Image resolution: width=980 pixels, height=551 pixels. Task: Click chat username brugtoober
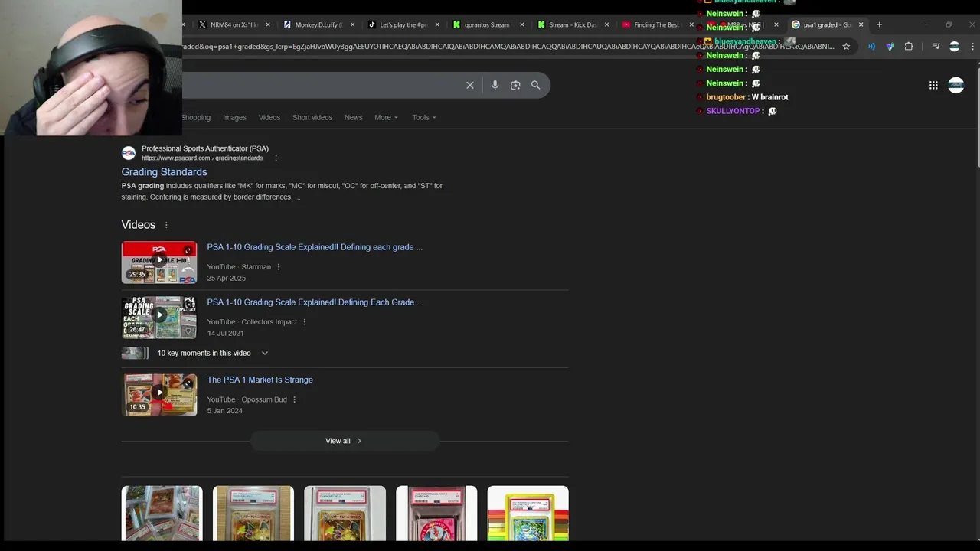(x=726, y=97)
